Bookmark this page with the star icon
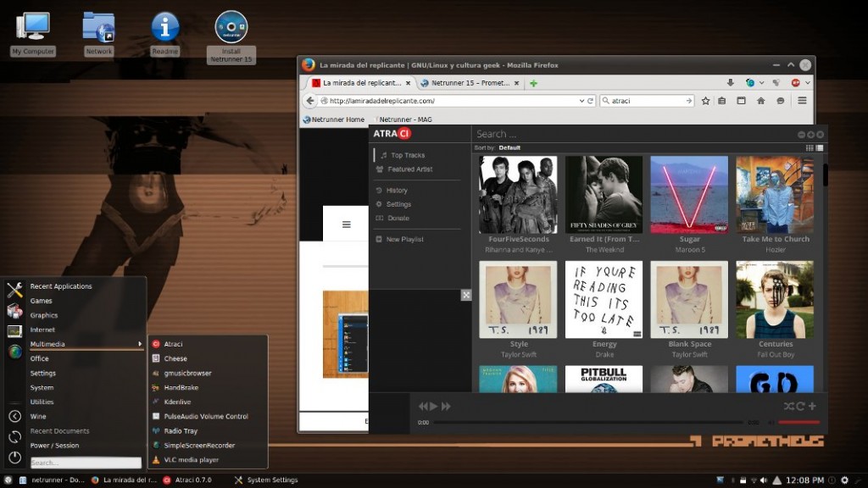This screenshot has height=488, width=868. [x=706, y=101]
